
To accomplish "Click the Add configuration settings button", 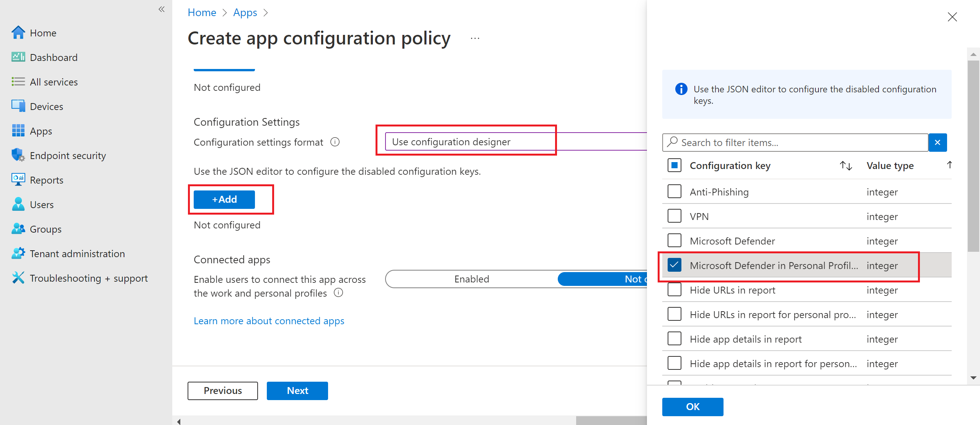I will 223,199.
